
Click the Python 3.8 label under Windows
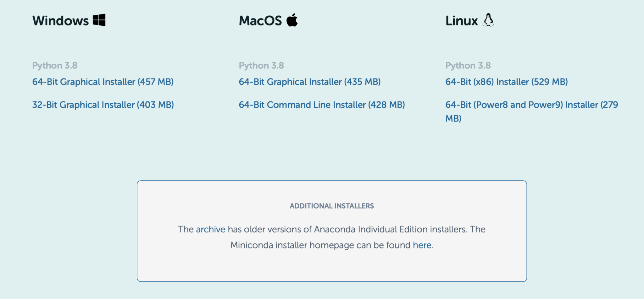55,66
